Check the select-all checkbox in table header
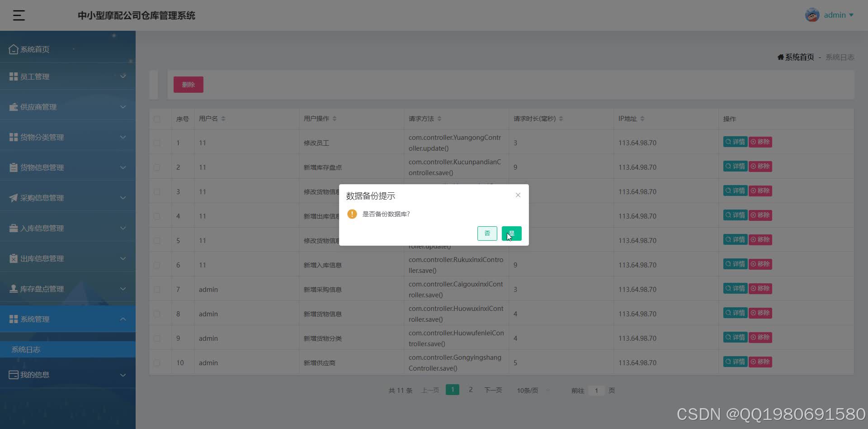Screen dimensions: 868x429 [157, 119]
